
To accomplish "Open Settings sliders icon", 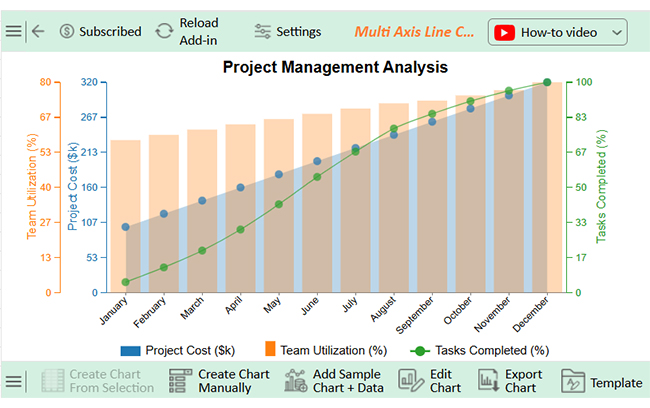I will (x=262, y=31).
